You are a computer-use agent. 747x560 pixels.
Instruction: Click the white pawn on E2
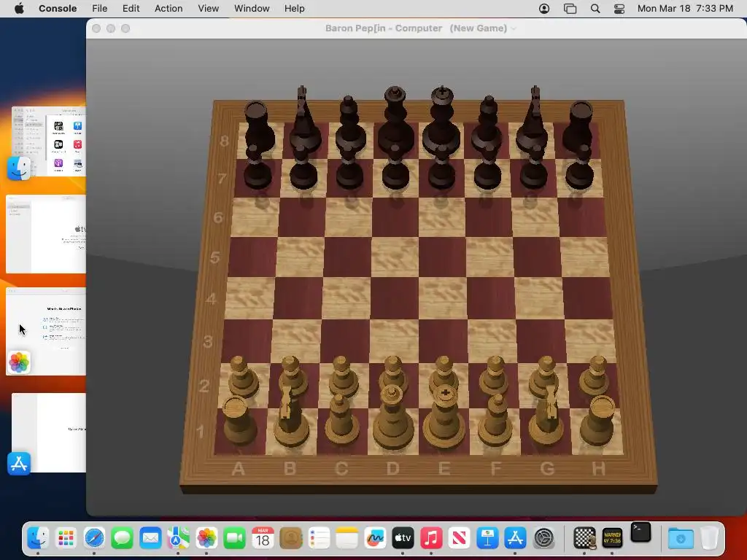pyautogui.click(x=444, y=374)
